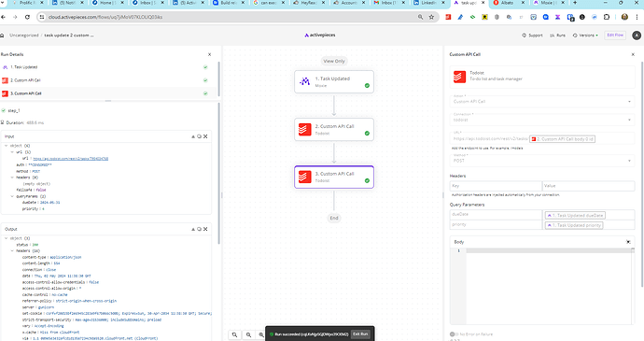Image resolution: width=644 pixels, height=341 pixels.
Task: Close the Run Details panel
Action: 209,54
